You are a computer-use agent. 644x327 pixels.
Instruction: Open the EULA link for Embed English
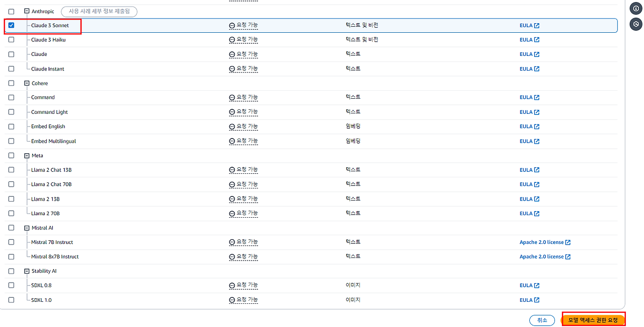point(529,126)
